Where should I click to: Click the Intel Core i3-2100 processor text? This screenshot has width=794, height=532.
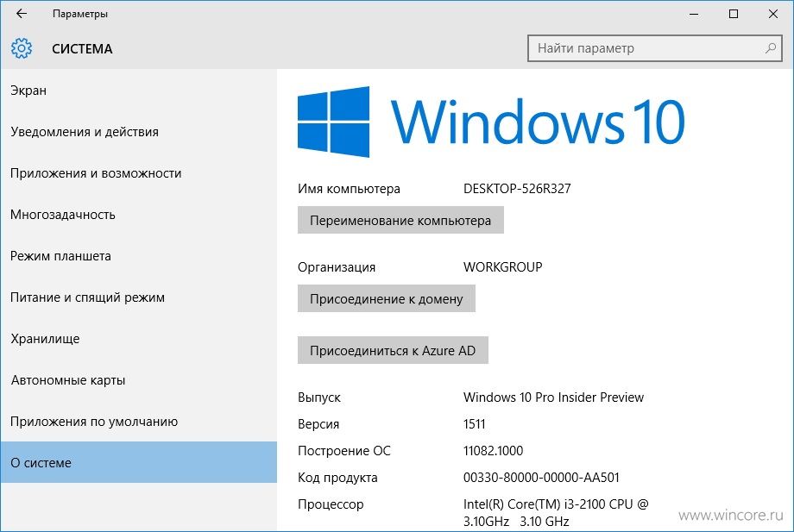click(556, 513)
